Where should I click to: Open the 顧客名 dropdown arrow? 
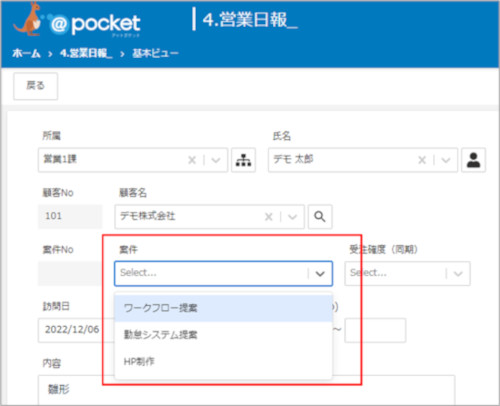point(292,217)
